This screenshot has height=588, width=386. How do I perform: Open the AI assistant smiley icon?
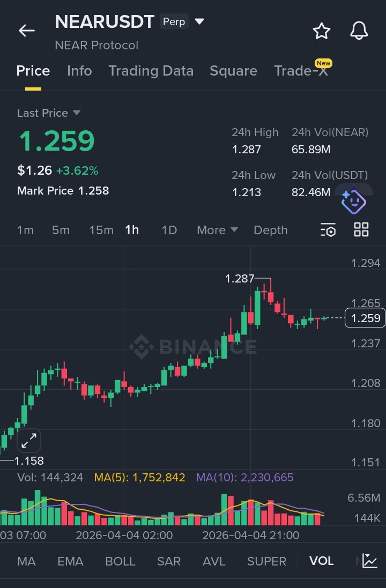[x=353, y=202]
